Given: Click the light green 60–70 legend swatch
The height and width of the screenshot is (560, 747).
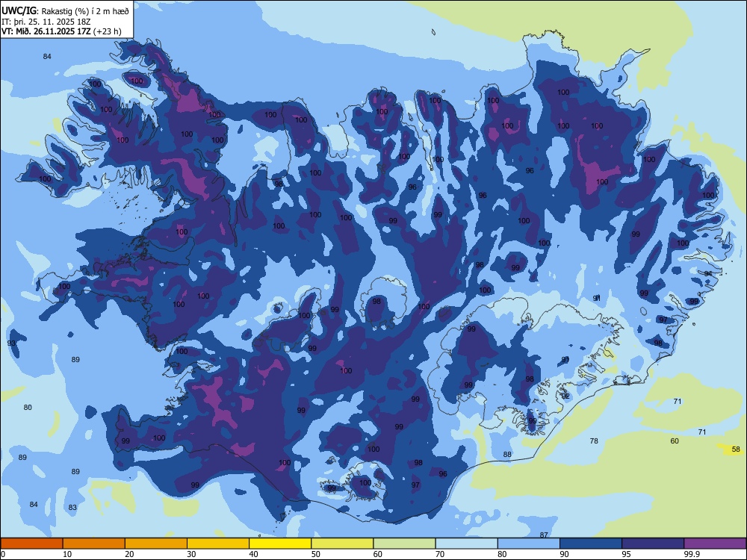Looking at the screenshot, I should tap(404, 544).
